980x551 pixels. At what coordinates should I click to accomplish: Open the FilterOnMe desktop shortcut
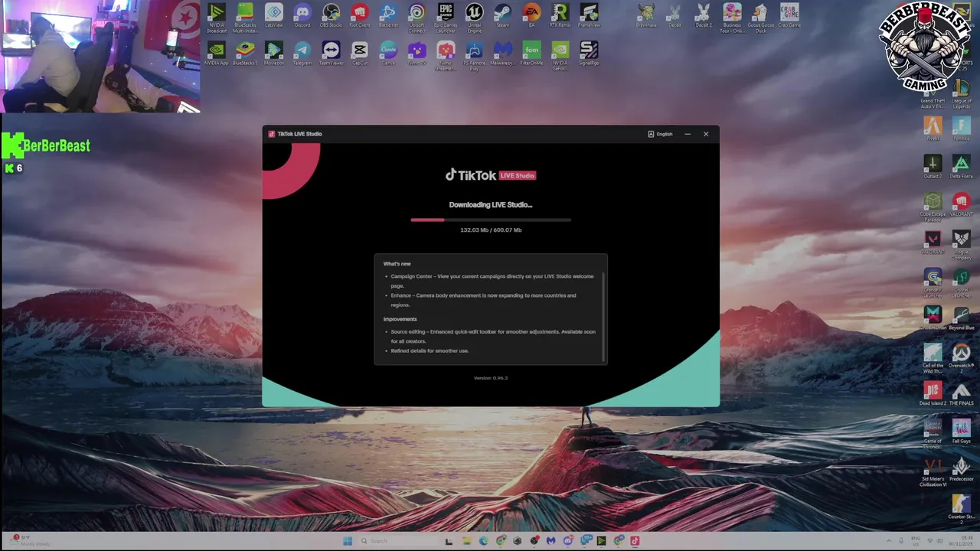pyautogui.click(x=531, y=54)
